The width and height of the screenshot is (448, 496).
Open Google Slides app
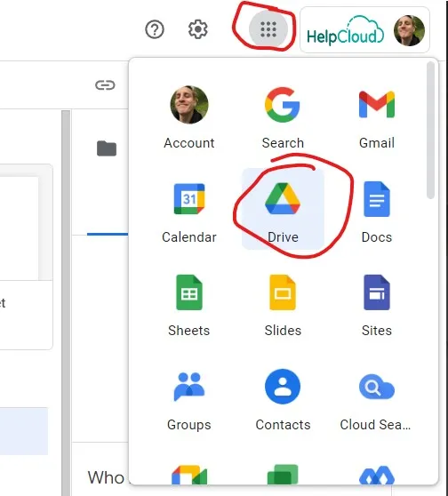(283, 304)
